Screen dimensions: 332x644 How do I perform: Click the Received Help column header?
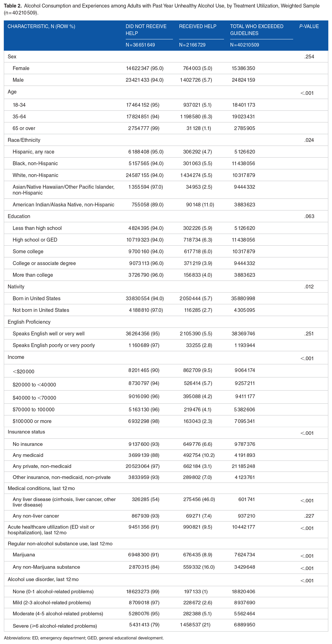tap(197, 26)
